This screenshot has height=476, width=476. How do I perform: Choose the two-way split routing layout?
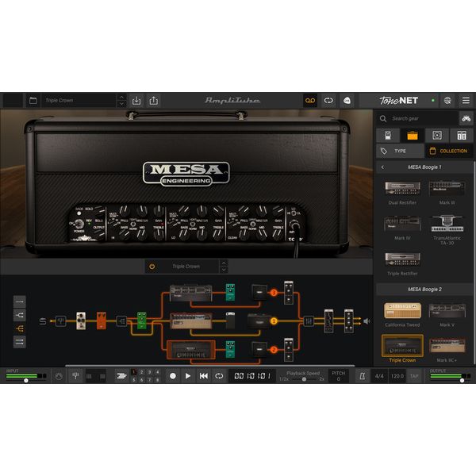[20, 315]
